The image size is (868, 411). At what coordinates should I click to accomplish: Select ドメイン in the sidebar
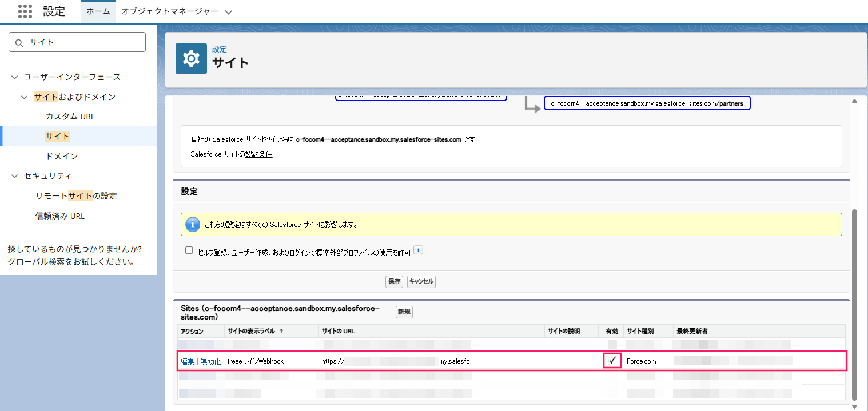click(62, 156)
